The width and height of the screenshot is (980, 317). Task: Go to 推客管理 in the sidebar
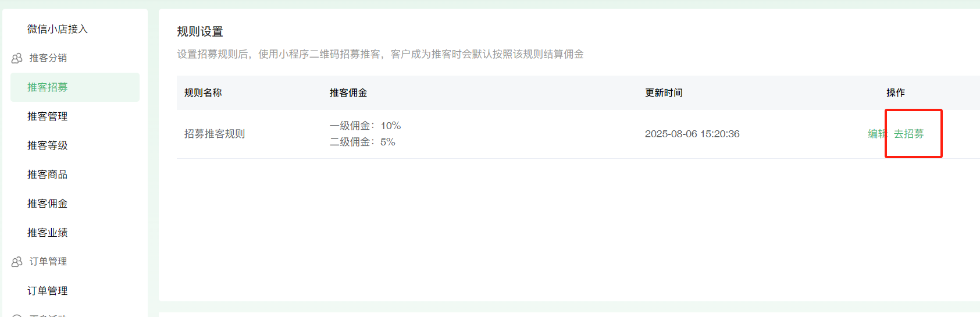coord(48,116)
